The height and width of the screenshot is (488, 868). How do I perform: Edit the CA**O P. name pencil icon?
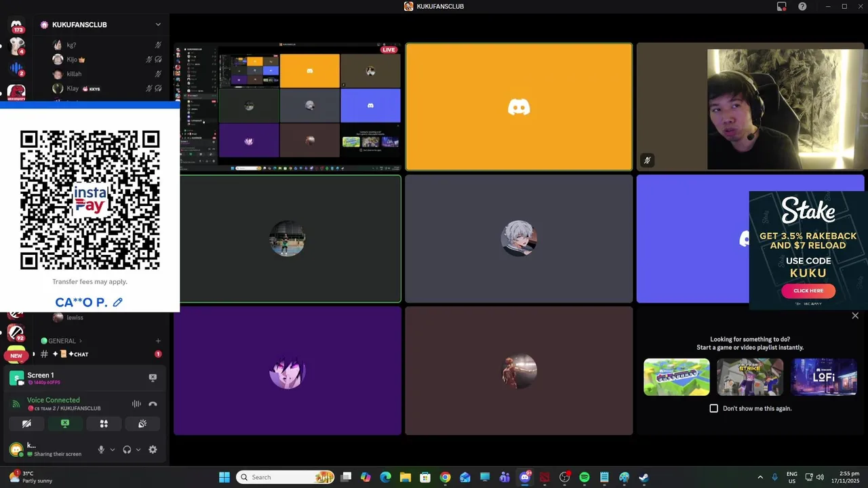click(117, 302)
